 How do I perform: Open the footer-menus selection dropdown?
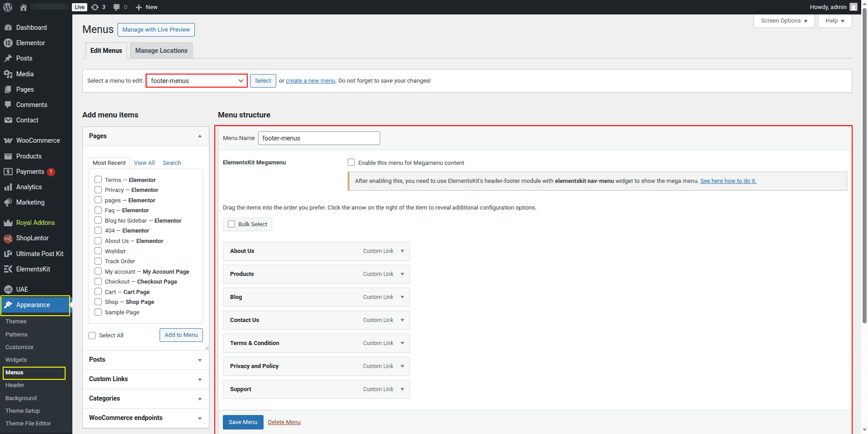pos(197,81)
